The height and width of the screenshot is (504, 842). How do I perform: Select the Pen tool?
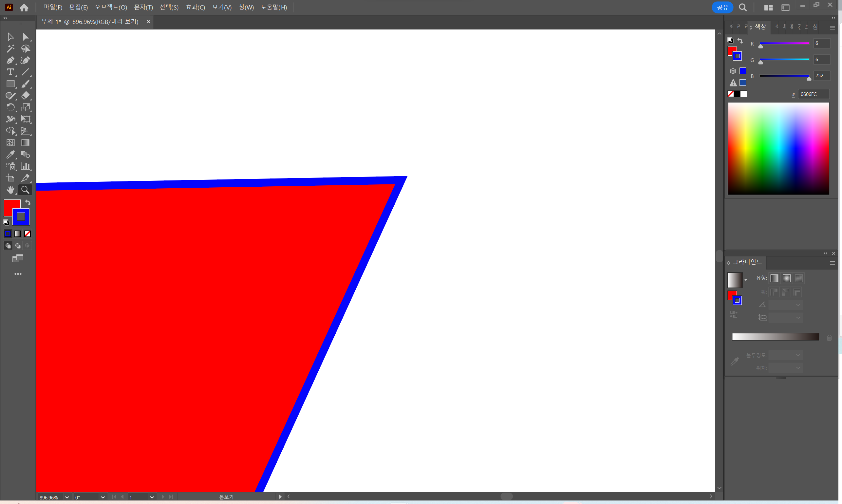point(10,61)
